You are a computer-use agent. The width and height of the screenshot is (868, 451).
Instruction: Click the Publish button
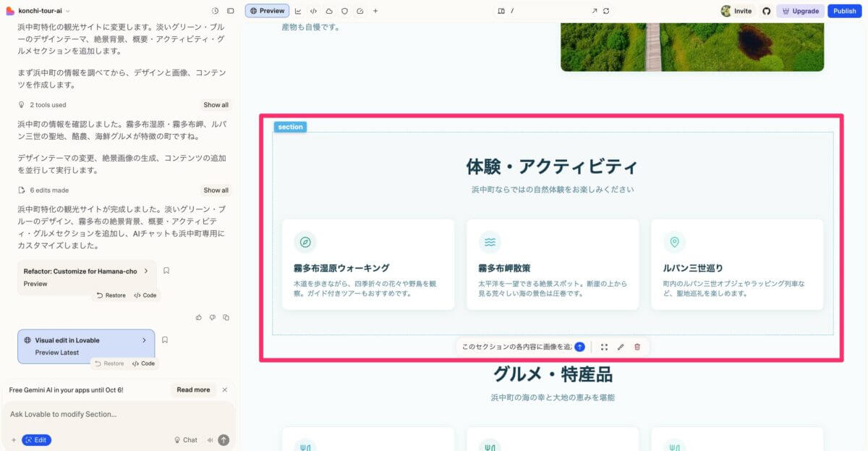tap(844, 11)
